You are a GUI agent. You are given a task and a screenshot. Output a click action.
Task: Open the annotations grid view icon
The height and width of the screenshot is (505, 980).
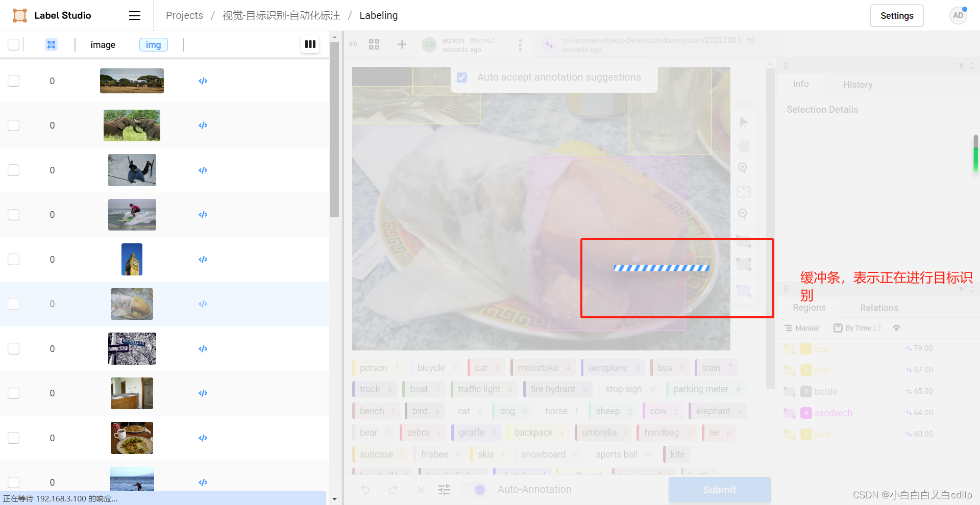[374, 44]
